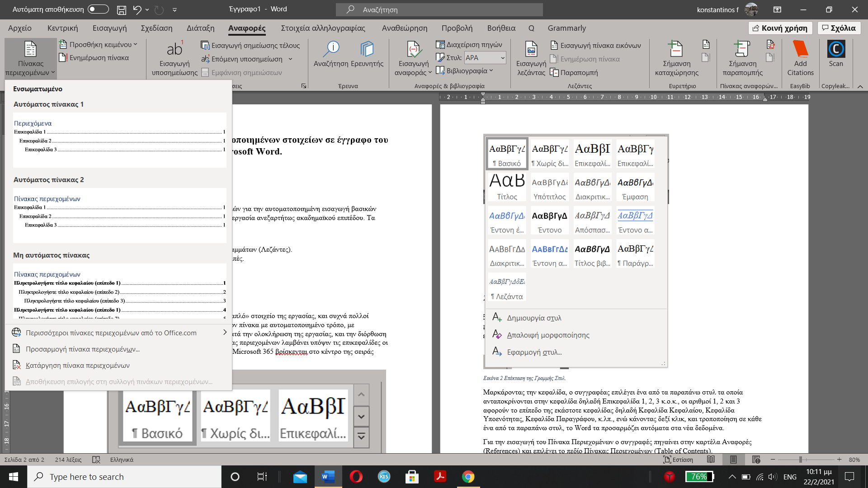Switch to the Εισαγωγή tab

click(x=109, y=28)
